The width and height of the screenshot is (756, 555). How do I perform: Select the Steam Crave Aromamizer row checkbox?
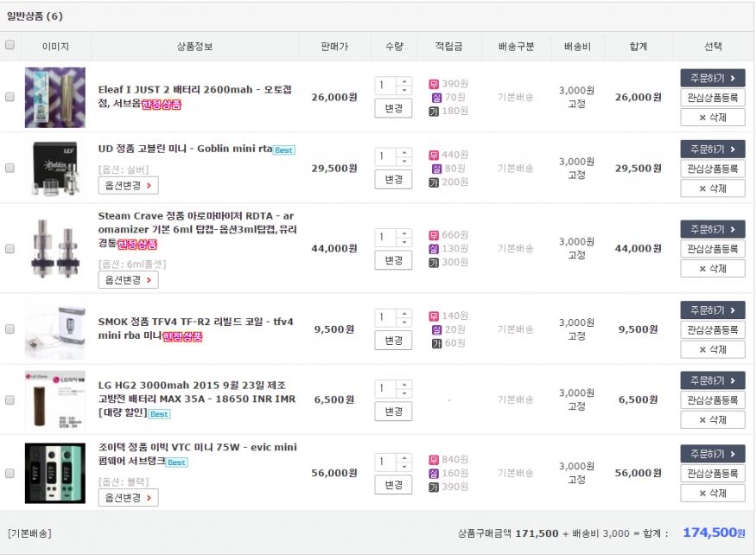(x=10, y=248)
